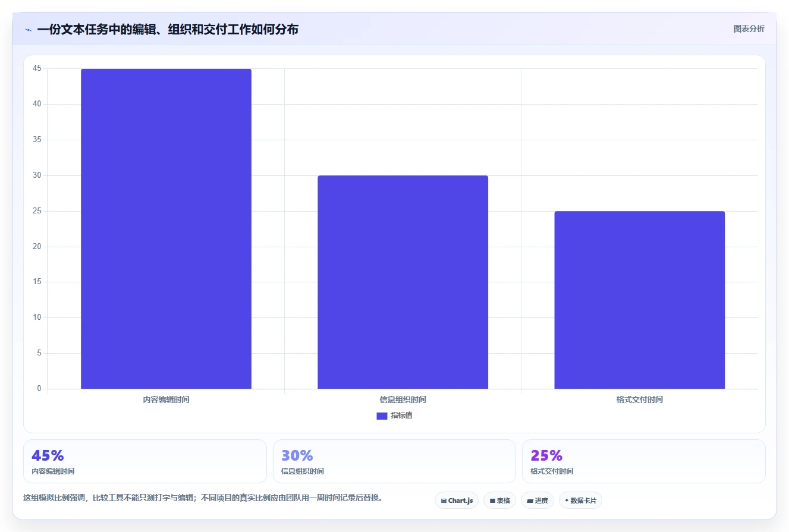Click the footnote starting with 这组模拟比例强调
This screenshot has height=532, width=789.
click(x=203, y=498)
